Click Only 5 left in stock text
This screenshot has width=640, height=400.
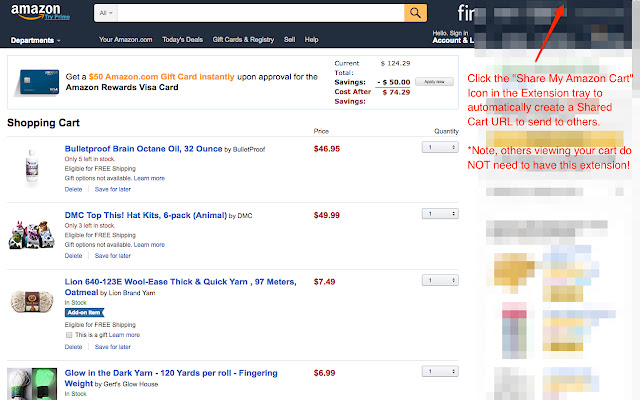[90, 159]
